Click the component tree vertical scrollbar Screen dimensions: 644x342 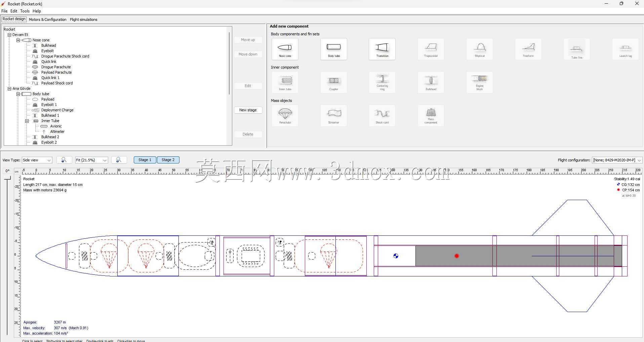coord(229,63)
